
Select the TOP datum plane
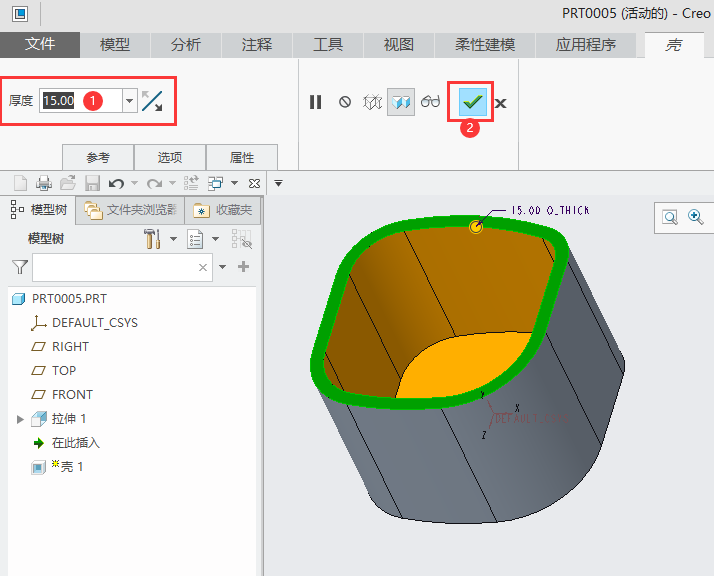(x=64, y=370)
